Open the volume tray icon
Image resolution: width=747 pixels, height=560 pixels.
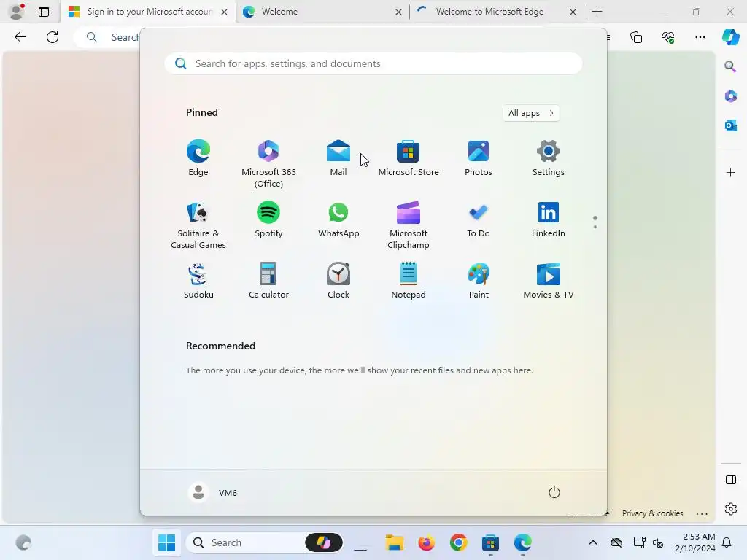point(658,542)
